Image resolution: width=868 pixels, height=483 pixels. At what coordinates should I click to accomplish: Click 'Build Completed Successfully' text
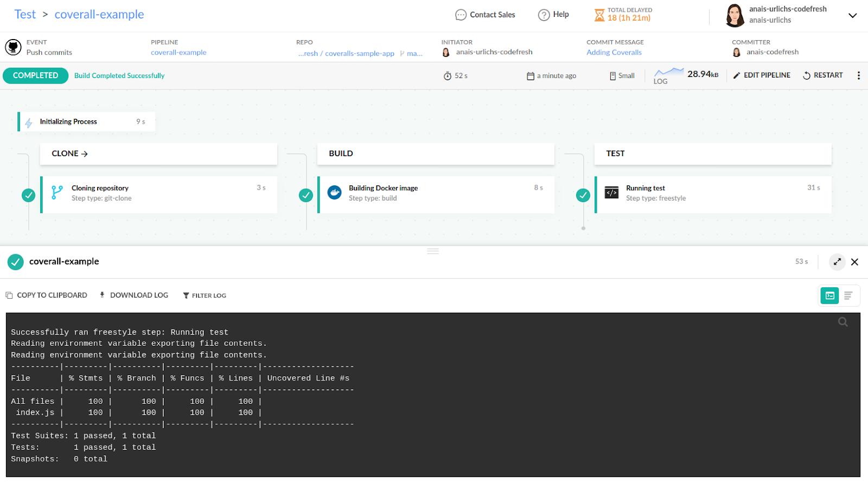[119, 76]
